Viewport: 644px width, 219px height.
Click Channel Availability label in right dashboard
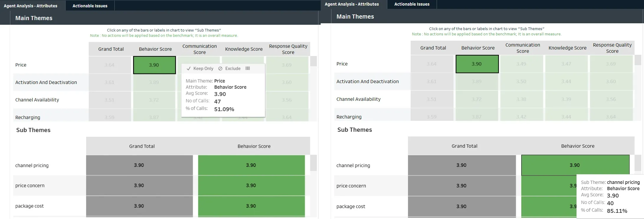point(358,99)
